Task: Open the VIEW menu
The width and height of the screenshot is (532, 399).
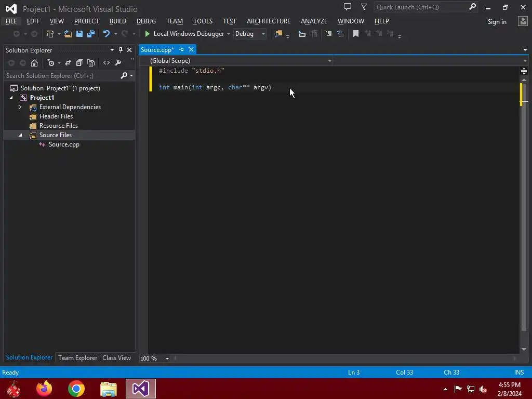Action: 57,21
